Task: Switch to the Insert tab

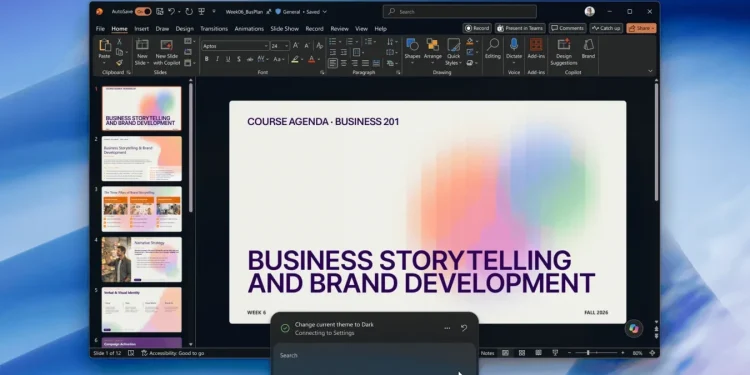Action: 142,29
